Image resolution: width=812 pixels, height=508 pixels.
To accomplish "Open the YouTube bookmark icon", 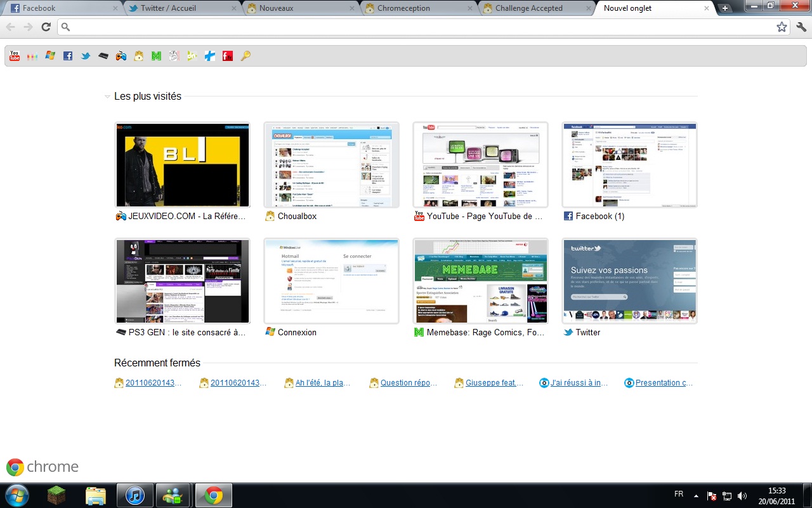I will click(15, 56).
